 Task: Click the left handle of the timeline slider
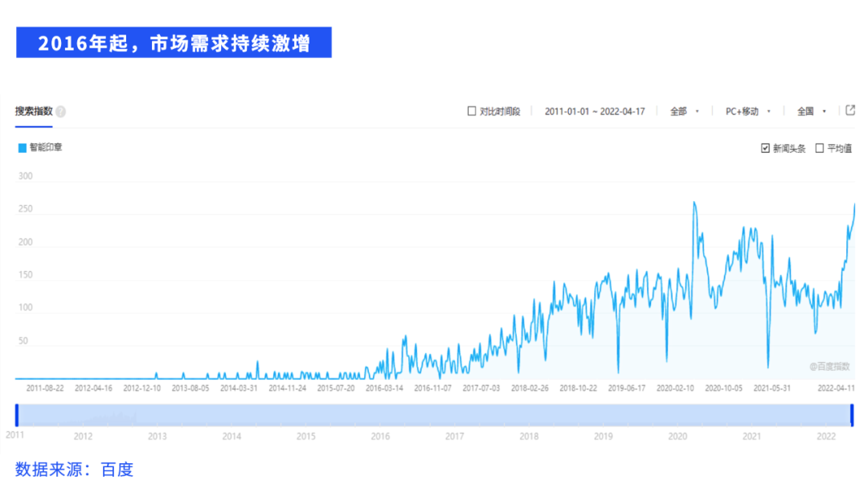click(17, 415)
